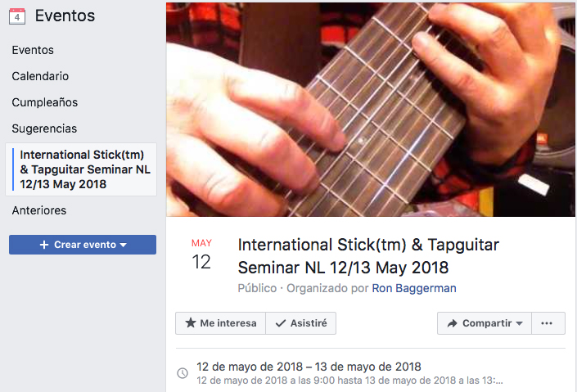Expand the Compartir dropdown arrow
Viewport: 577px width, 392px height.
(519, 323)
